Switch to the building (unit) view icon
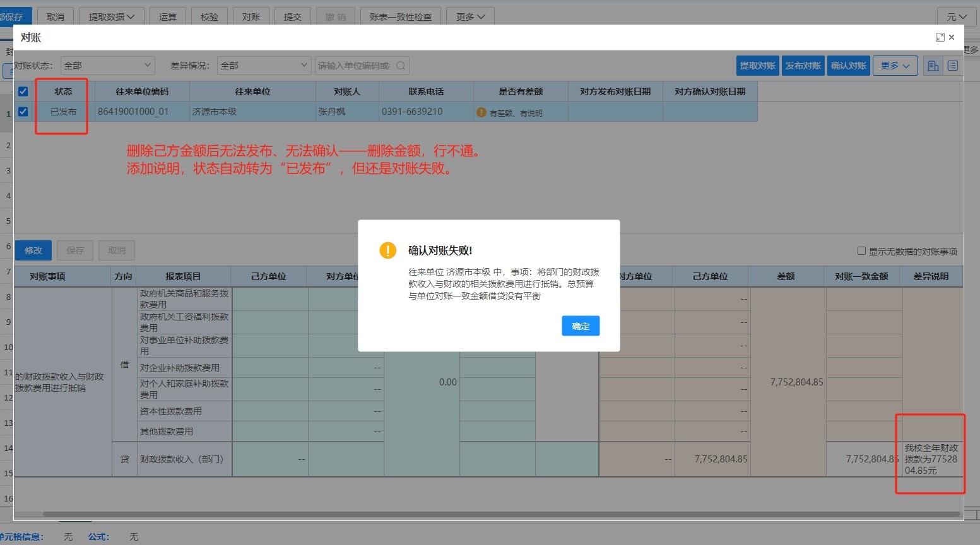This screenshot has width=980, height=545. [933, 66]
